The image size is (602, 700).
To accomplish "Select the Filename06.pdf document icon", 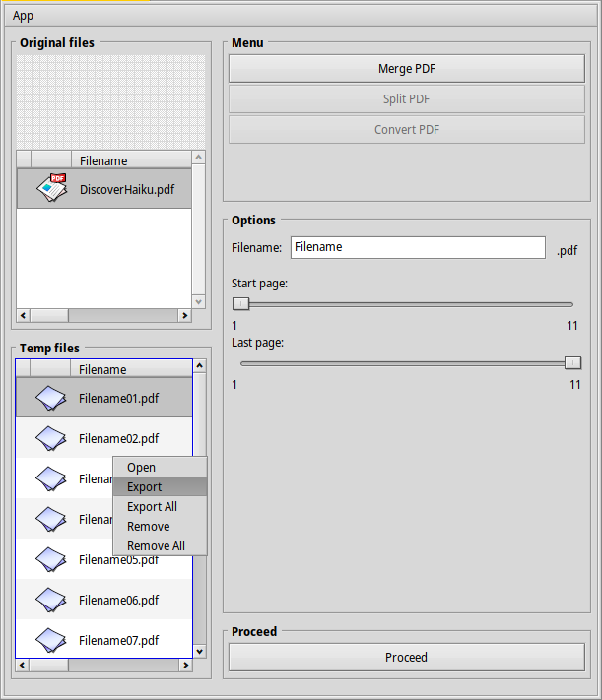I will point(50,600).
